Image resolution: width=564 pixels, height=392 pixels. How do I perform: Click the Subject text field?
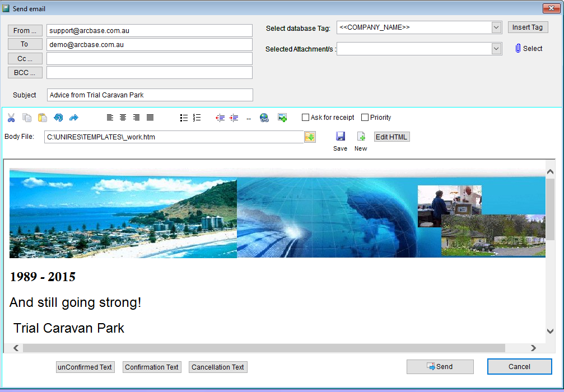[150, 95]
